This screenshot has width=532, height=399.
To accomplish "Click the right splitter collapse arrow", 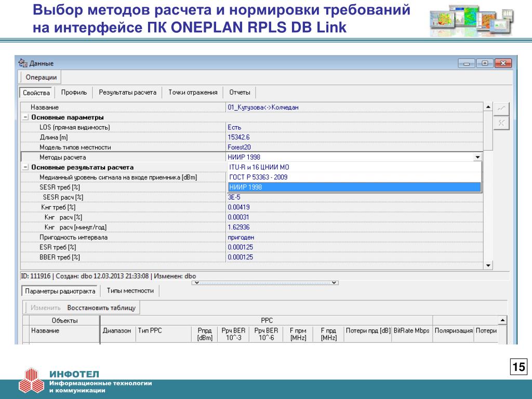I will point(334,283).
